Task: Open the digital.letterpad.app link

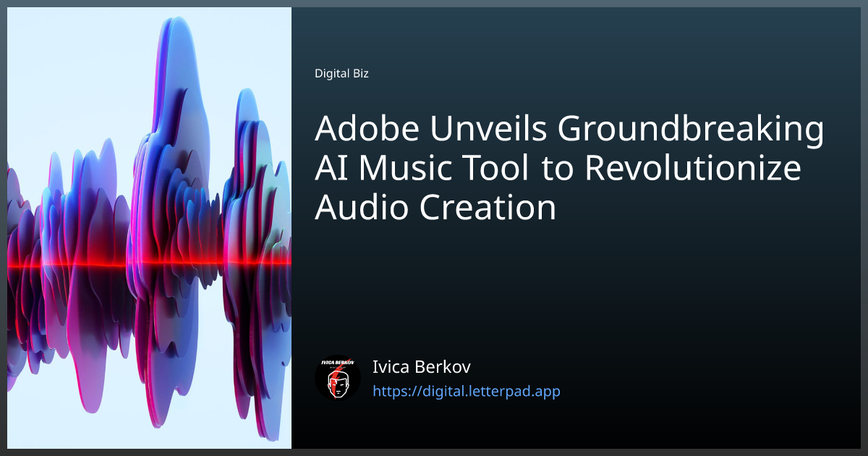Action: (466, 392)
